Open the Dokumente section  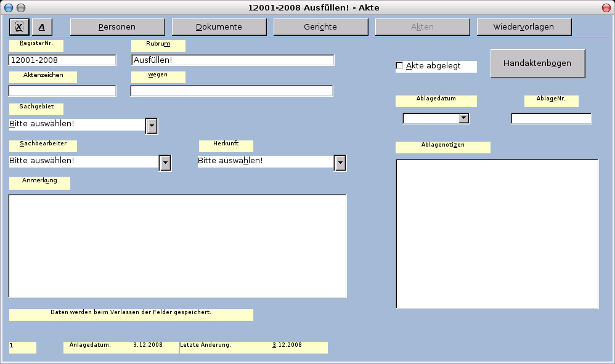219,27
